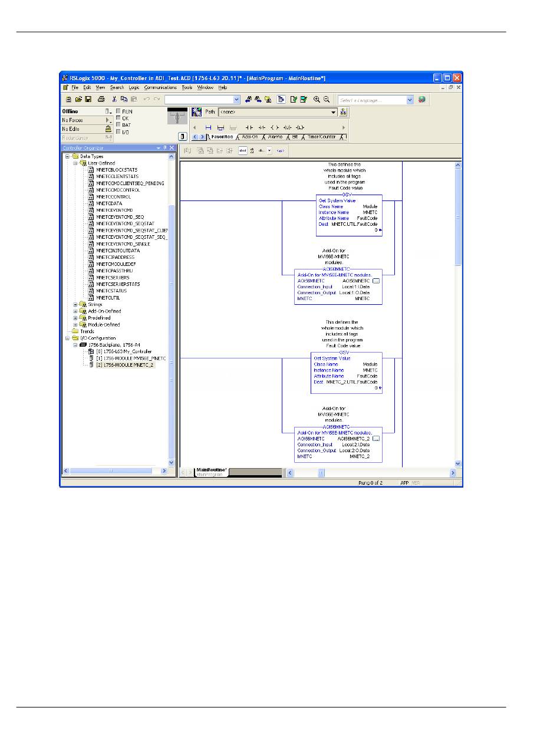
Task: Open the File menu
Action: point(75,87)
